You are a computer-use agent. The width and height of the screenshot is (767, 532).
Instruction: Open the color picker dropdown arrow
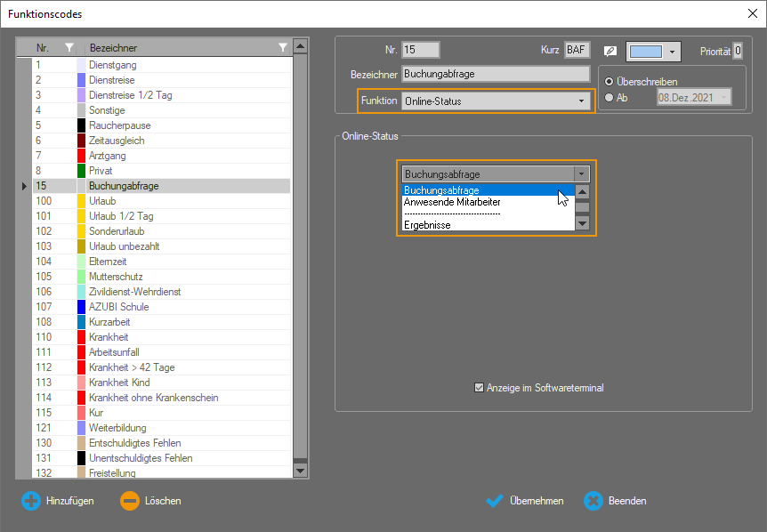[672, 52]
